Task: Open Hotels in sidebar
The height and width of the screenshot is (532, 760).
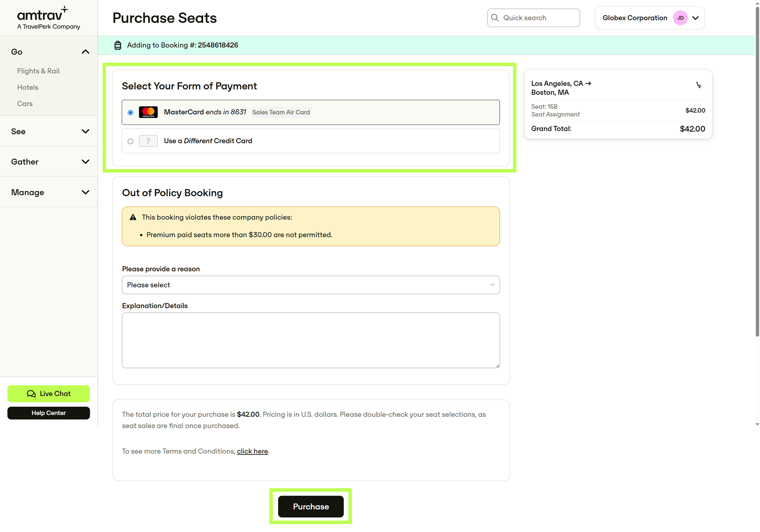Action: [28, 87]
